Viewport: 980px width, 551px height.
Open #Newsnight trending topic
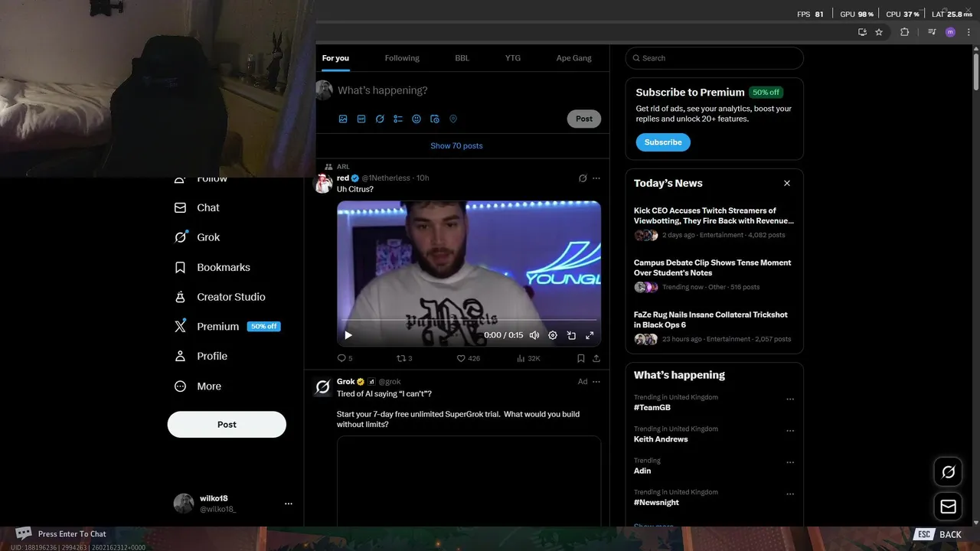click(656, 503)
